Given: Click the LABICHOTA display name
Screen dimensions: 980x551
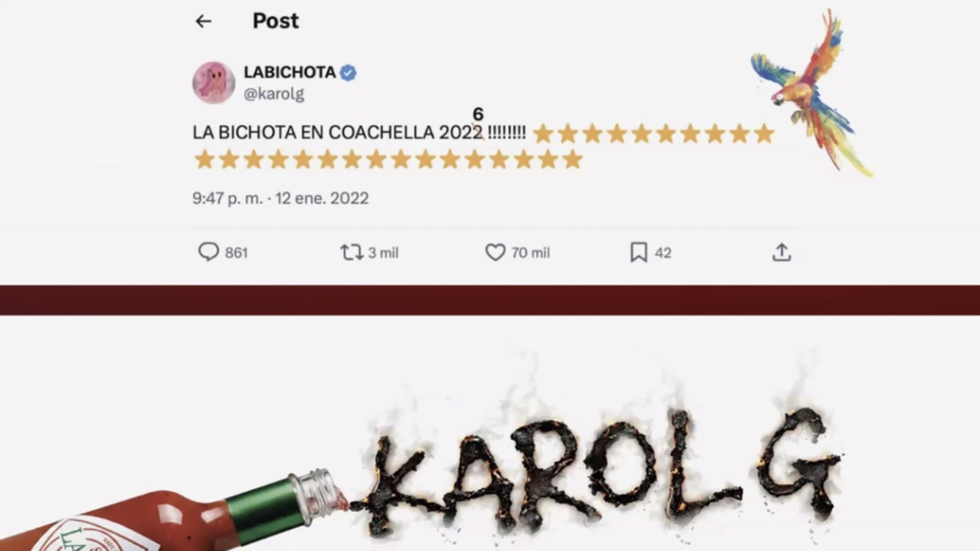Looking at the screenshot, I should [290, 72].
